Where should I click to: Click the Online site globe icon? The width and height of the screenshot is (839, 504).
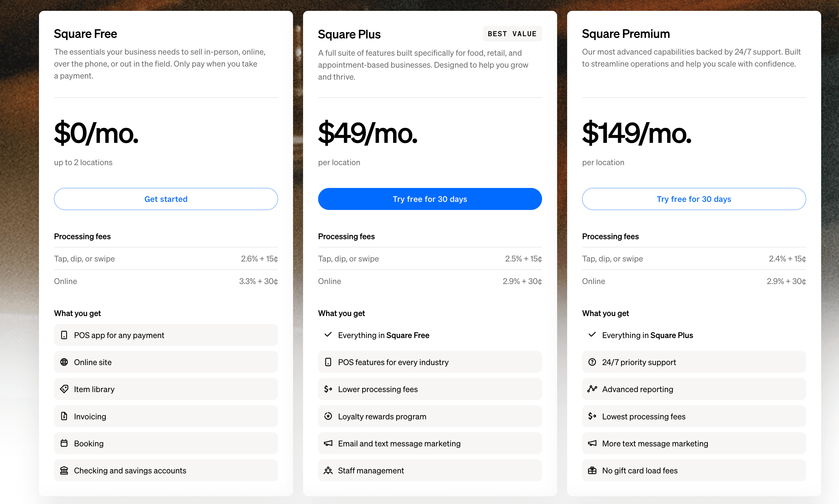click(64, 362)
